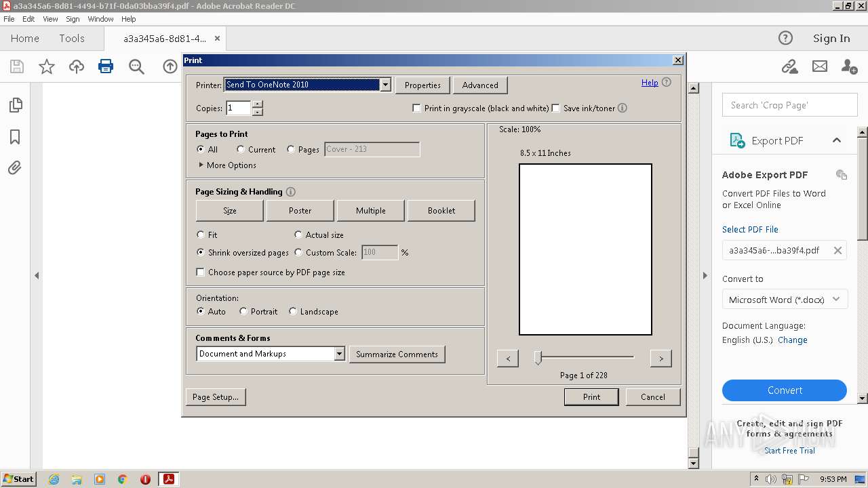Open the Page Thumbnails sidebar icon
The width and height of the screenshot is (868, 488).
[15, 105]
